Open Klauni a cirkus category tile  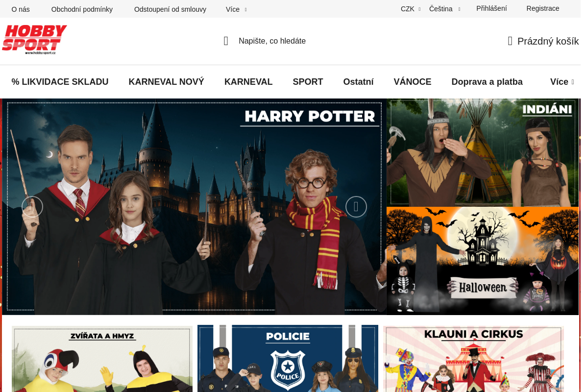[473, 358]
